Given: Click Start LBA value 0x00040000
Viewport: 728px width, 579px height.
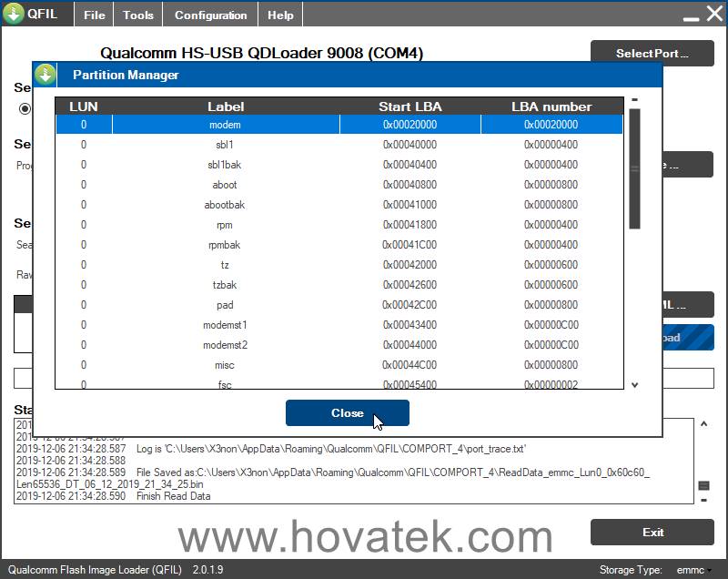Looking at the screenshot, I should tap(410, 145).
